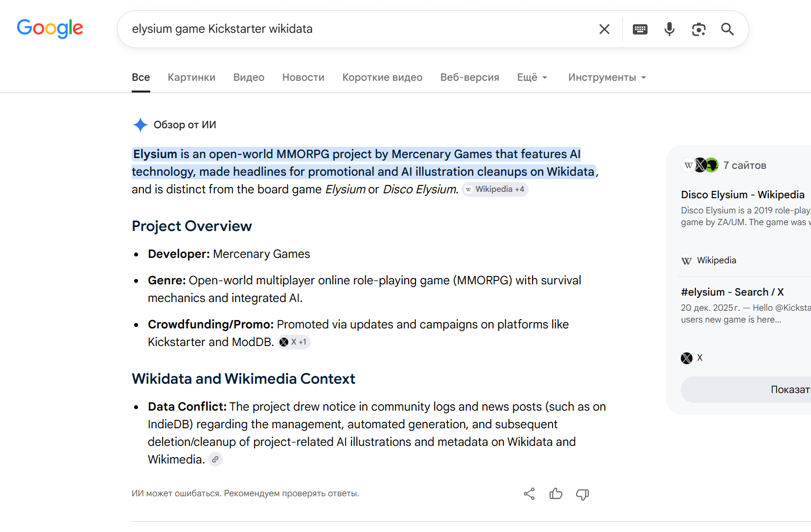This screenshot has height=532, width=811.
Task: Open search by image camera icon
Action: click(x=699, y=29)
